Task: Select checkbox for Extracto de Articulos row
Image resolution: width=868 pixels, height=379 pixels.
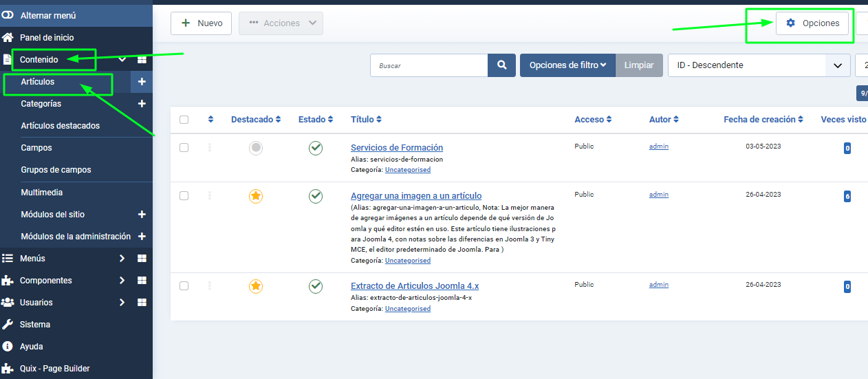Action: coord(184,285)
